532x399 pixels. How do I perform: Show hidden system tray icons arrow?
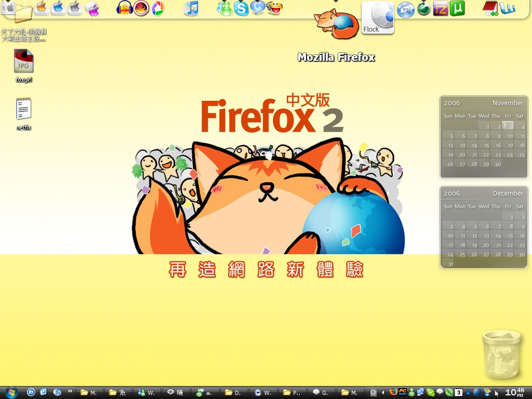(383, 392)
